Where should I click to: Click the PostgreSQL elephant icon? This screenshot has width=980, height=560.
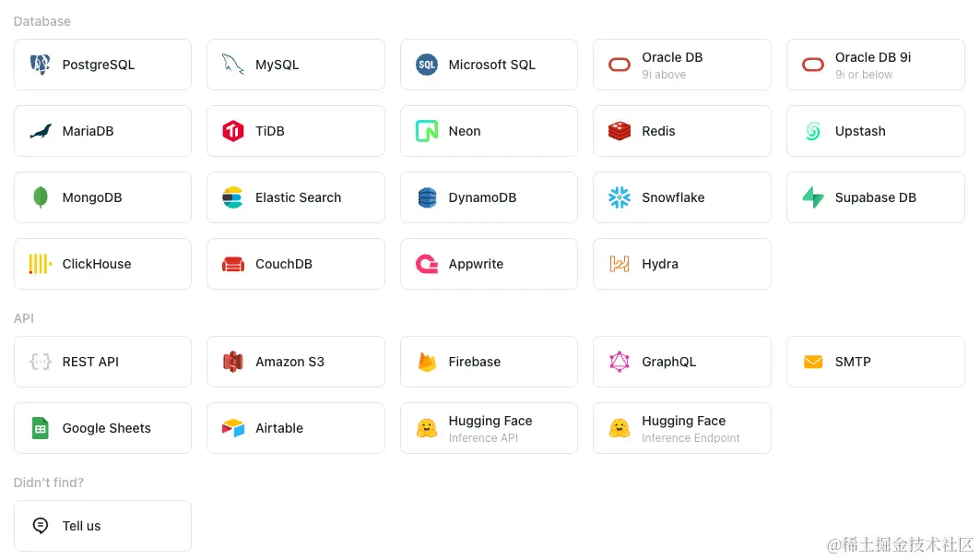40,65
